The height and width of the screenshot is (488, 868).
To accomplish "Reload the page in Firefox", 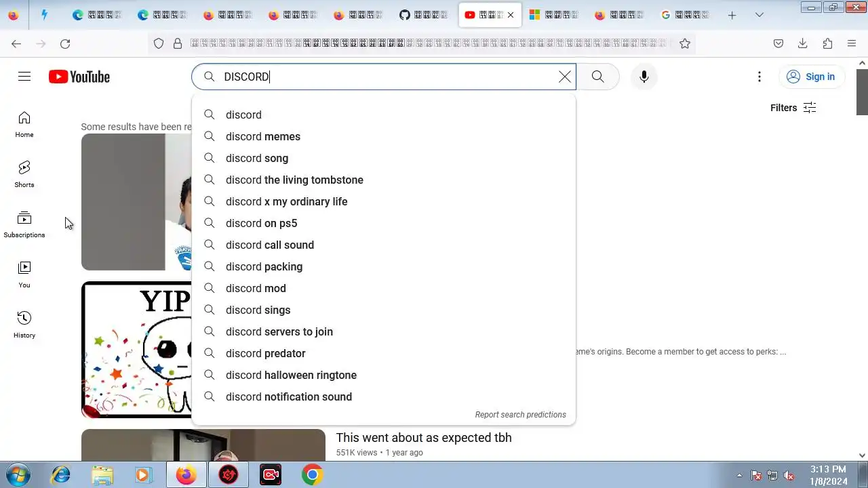I will pos(65,43).
